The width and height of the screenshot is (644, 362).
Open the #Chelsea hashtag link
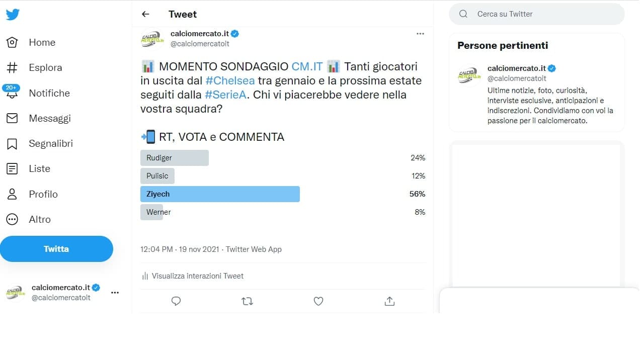[x=230, y=80]
